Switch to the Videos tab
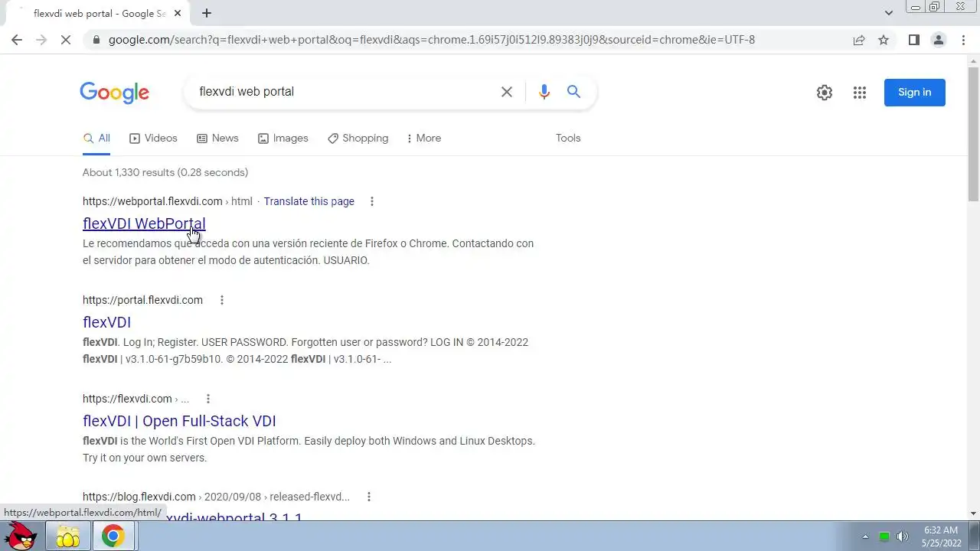Screen dimensions: 980x551 (153, 138)
